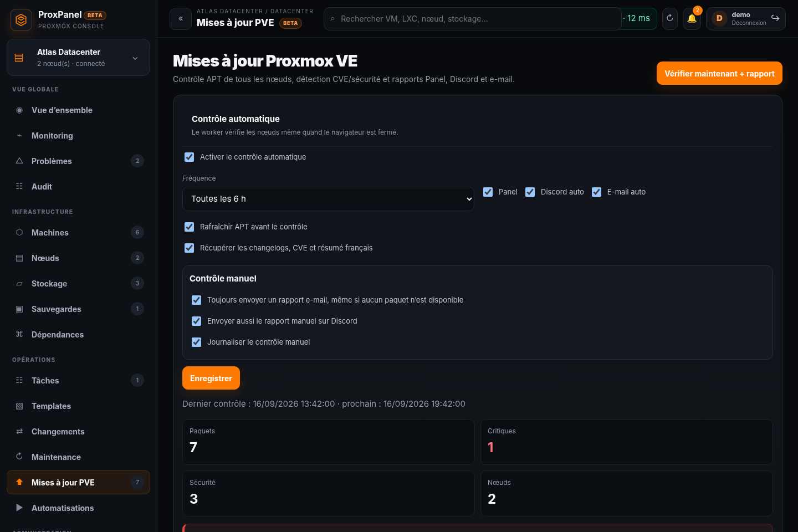The height and width of the screenshot is (532, 798).
Task: Click the ProxPanel logo icon
Action: tap(21, 20)
